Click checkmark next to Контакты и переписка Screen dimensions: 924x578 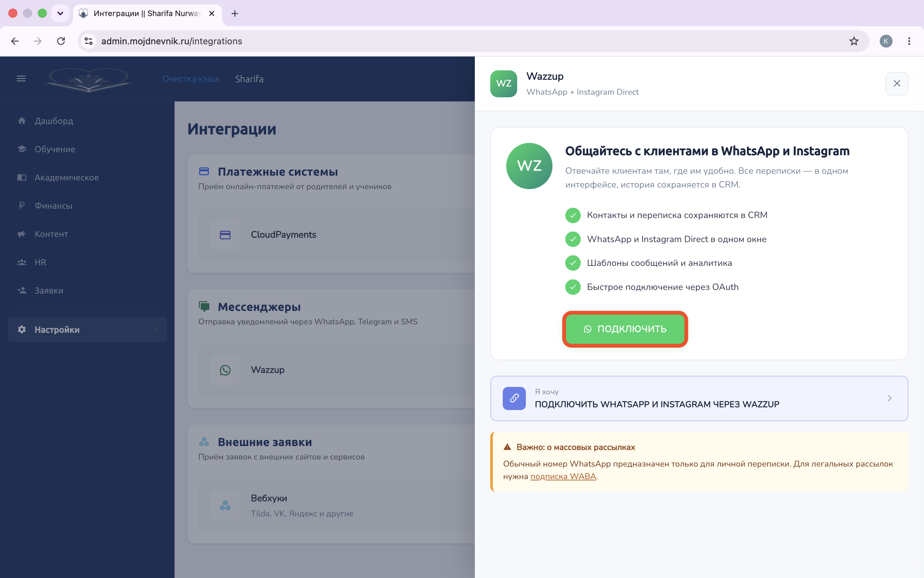(573, 215)
